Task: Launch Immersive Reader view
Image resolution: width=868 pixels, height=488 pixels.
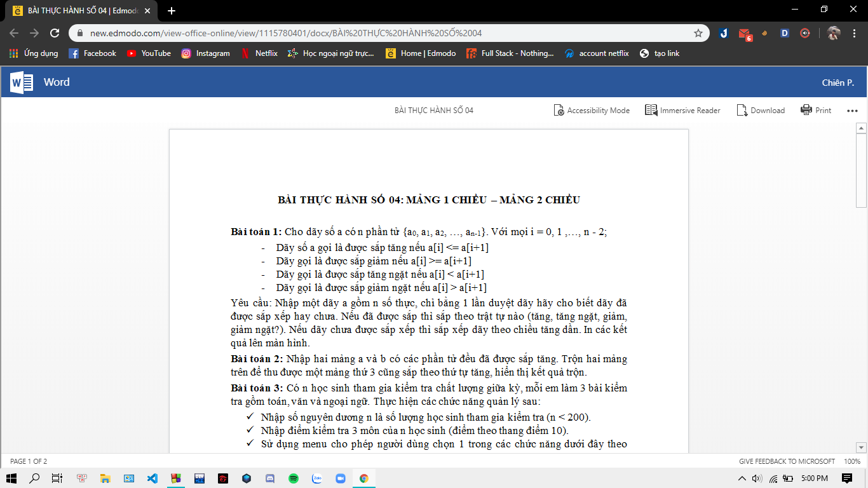Action: [x=682, y=111]
